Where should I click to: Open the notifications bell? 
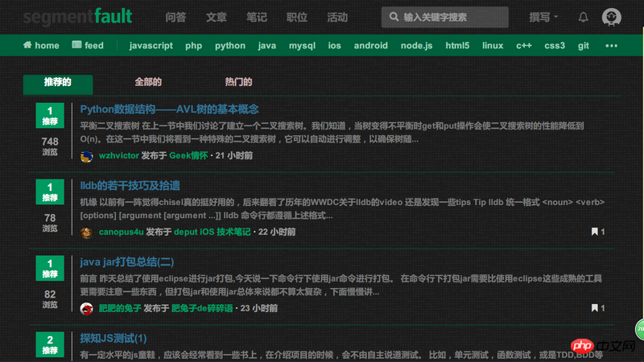[x=583, y=17]
